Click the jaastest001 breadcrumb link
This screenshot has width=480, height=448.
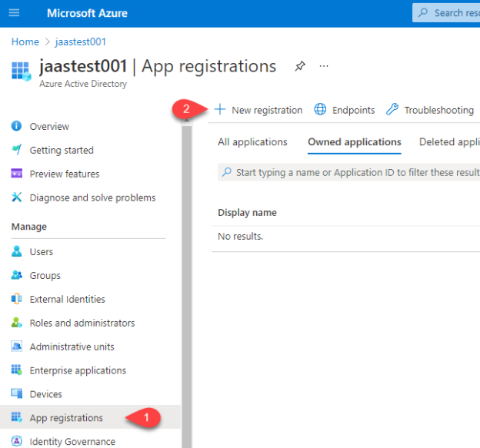click(81, 41)
